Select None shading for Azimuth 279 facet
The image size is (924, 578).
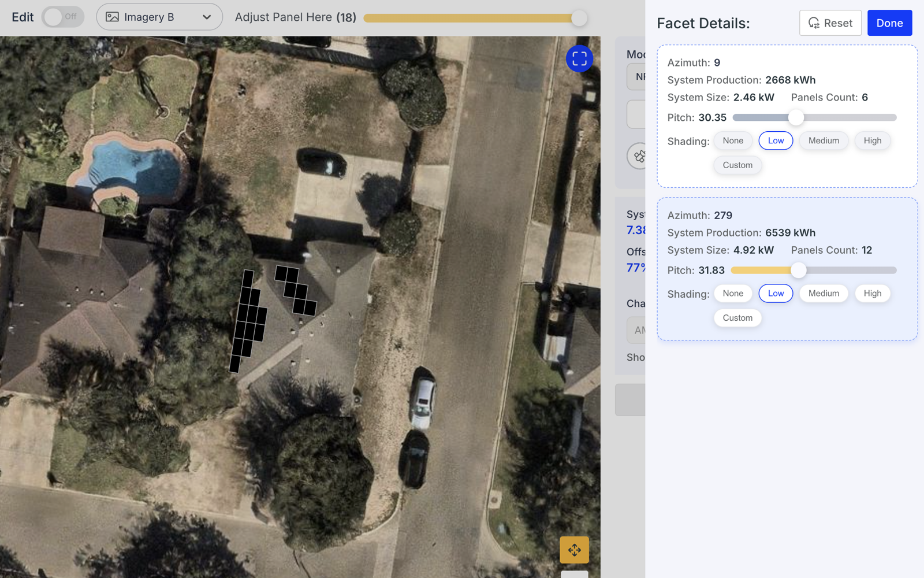coord(733,293)
